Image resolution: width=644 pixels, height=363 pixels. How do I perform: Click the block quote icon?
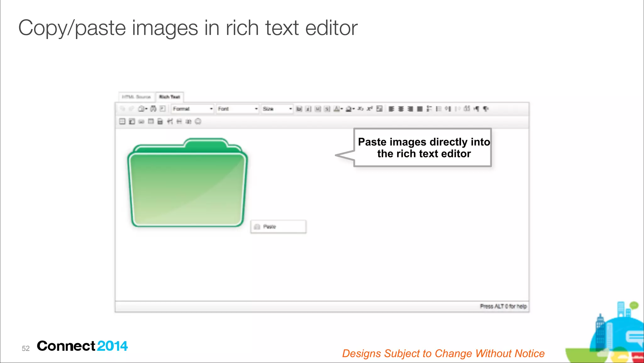tap(467, 109)
